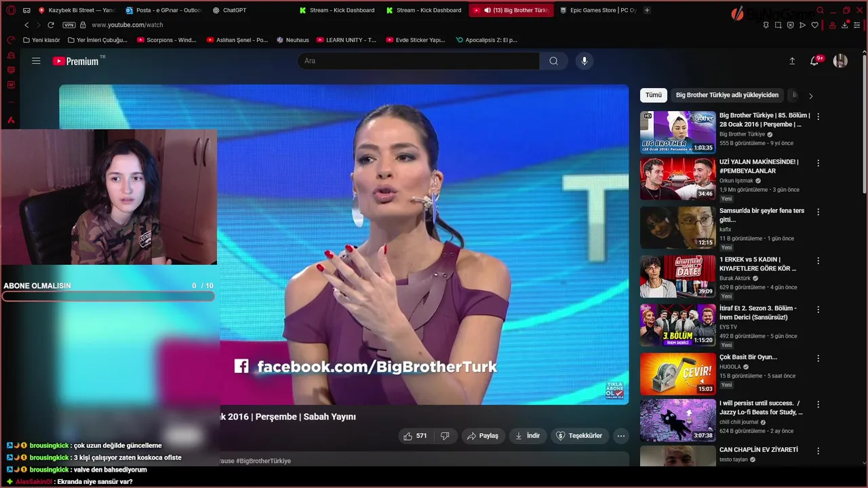
Task: Go to YouTube Premium home logo
Action: [x=75, y=61]
